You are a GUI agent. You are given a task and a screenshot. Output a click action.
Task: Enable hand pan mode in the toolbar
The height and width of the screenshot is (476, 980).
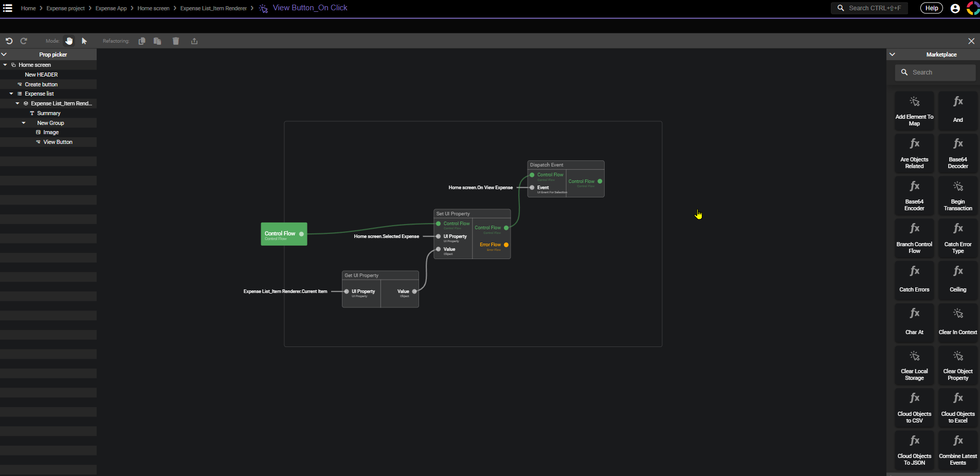[69, 41]
